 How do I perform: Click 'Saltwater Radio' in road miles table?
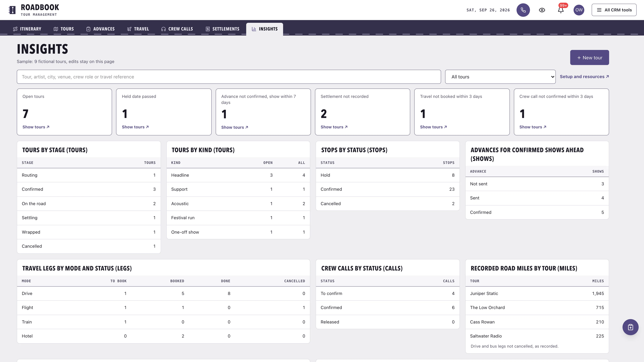pyautogui.click(x=486, y=336)
